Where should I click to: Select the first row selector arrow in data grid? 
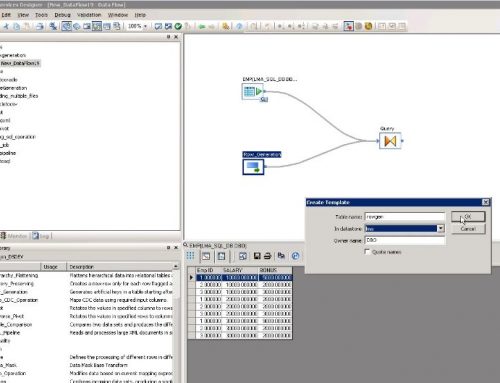pyautogui.click(x=191, y=277)
